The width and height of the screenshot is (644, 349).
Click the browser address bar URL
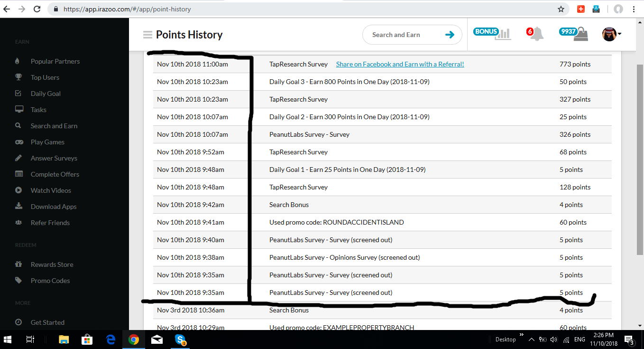point(127,9)
